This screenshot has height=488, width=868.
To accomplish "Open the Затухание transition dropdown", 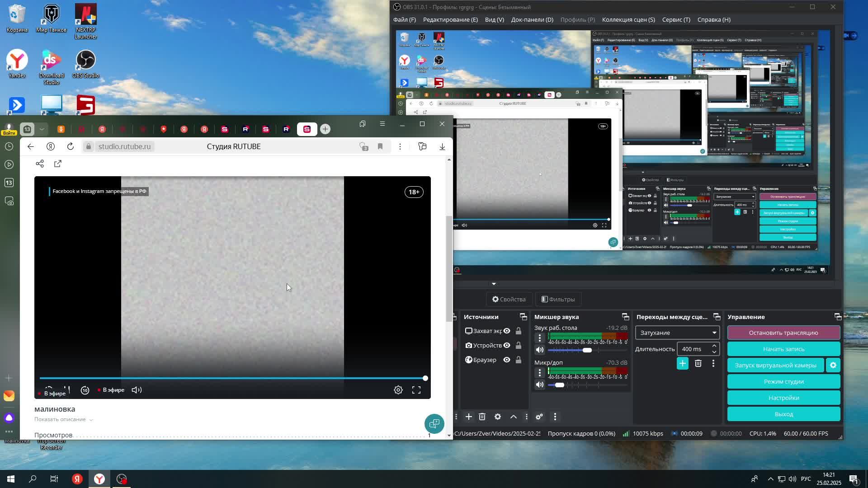I will tap(677, 333).
